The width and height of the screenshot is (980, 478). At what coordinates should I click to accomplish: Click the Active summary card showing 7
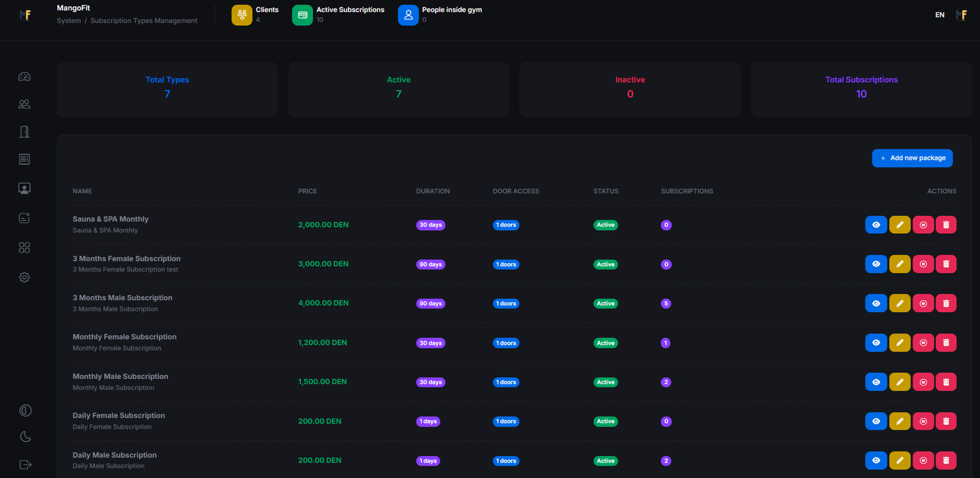pos(399,89)
